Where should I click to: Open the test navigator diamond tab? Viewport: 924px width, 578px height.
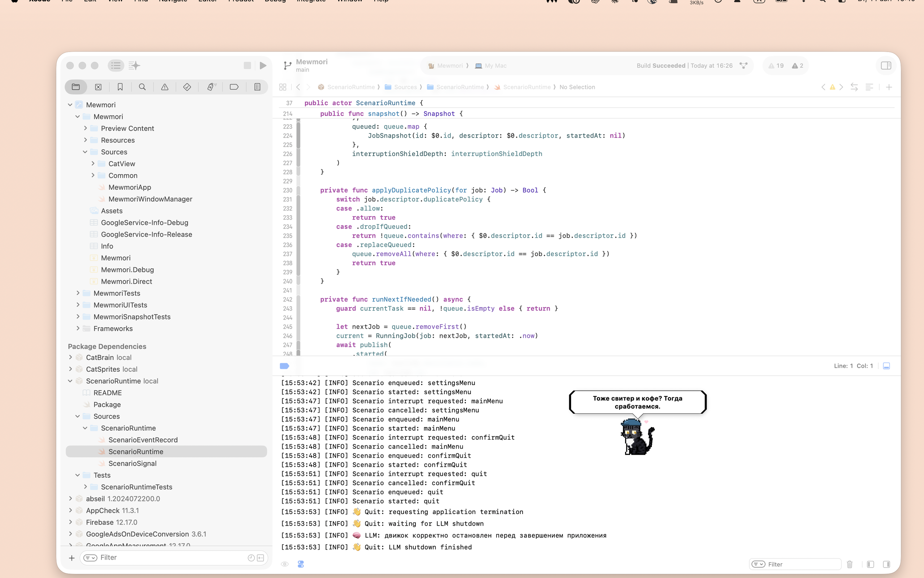click(187, 87)
